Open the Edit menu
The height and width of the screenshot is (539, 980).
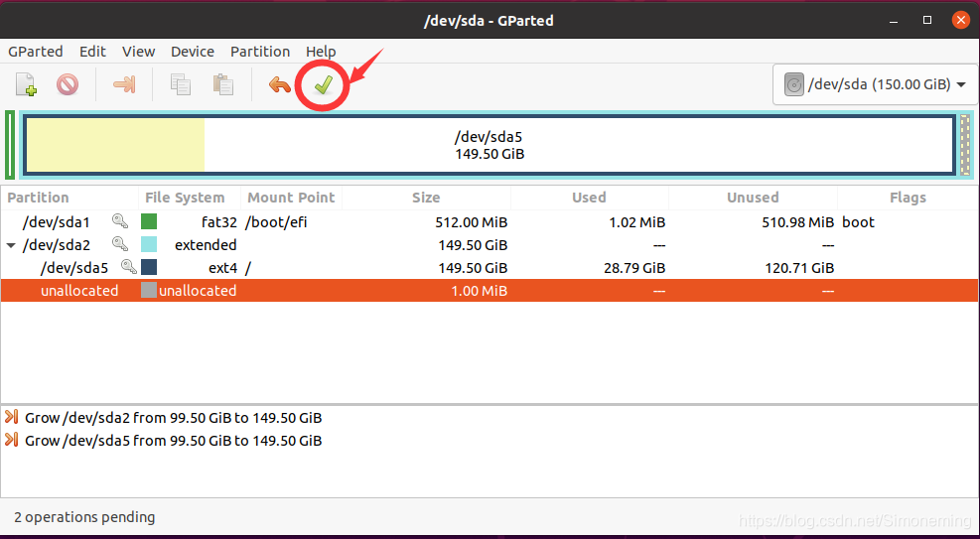[92, 52]
